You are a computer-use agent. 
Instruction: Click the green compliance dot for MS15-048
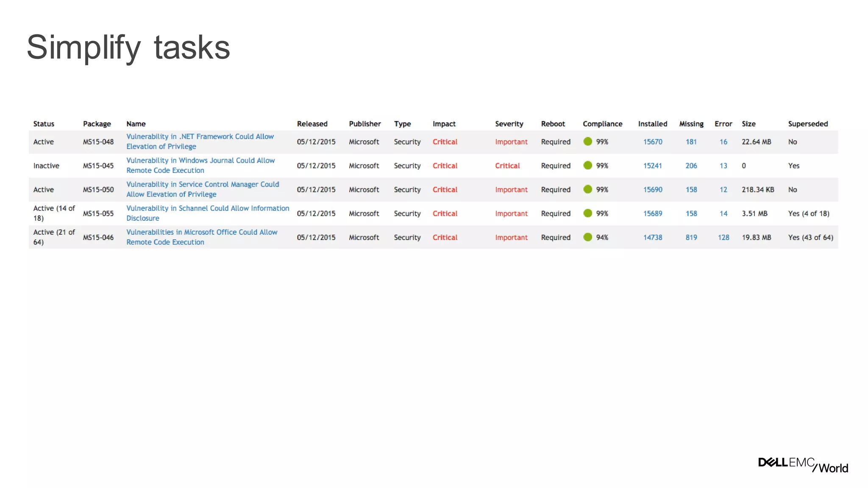point(587,141)
